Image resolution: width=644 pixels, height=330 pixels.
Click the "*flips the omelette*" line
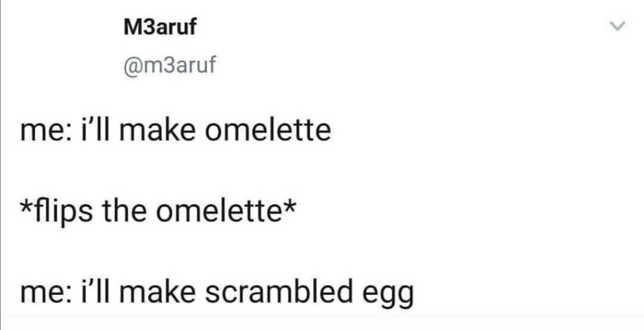tap(158, 211)
